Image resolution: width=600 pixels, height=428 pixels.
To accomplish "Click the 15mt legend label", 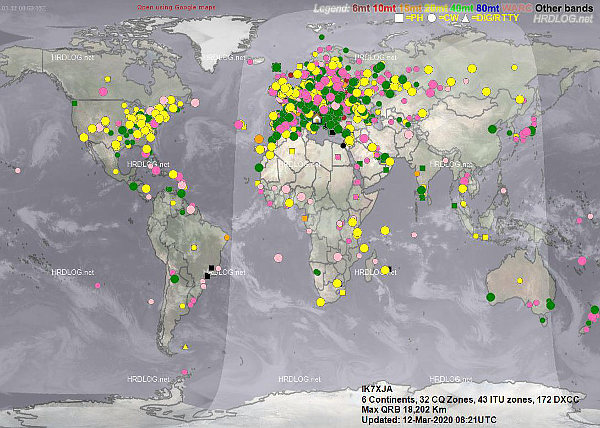I will point(410,8).
